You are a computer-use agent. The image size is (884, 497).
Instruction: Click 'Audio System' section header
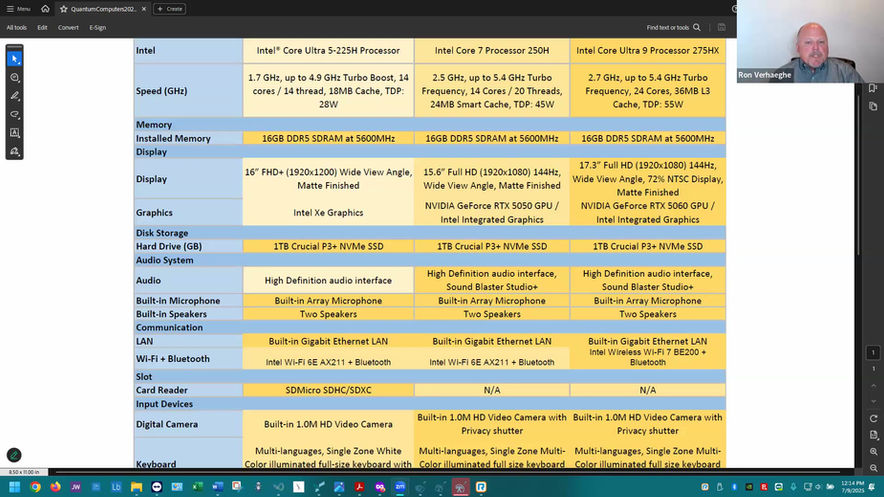click(x=165, y=260)
